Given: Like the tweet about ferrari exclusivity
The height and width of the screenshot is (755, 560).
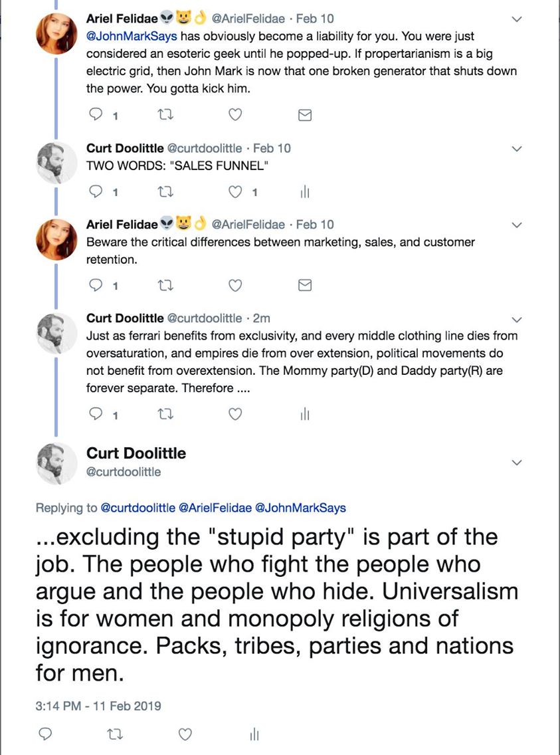Looking at the screenshot, I should [234, 415].
